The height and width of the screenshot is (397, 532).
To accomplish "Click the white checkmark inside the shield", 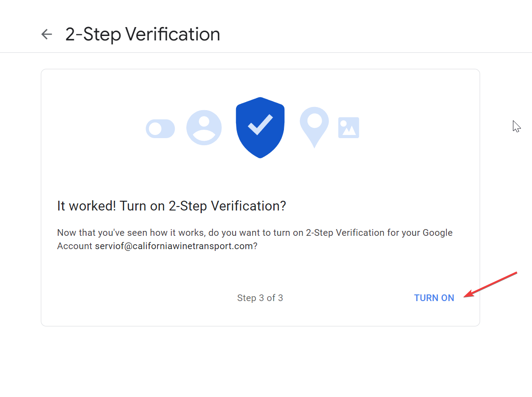I will click(260, 125).
